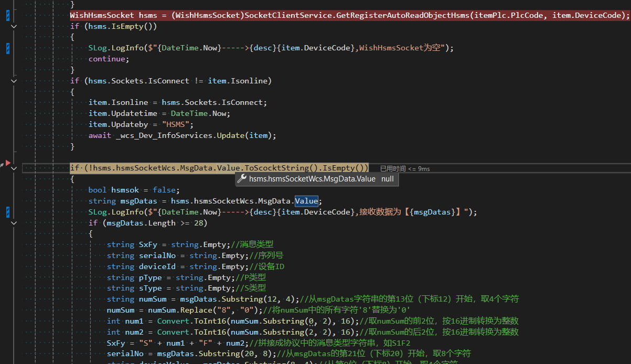
Task: Collapse the if (hsms.IsEmpty()) block
Action: (14, 26)
